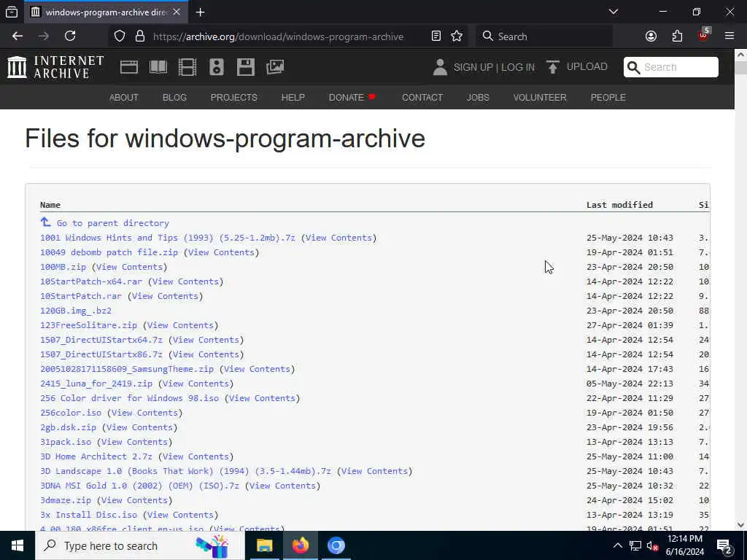This screenshot has height=560, width=747.
Task: Open the Audio speaker icon
Action: coord(216,67)
